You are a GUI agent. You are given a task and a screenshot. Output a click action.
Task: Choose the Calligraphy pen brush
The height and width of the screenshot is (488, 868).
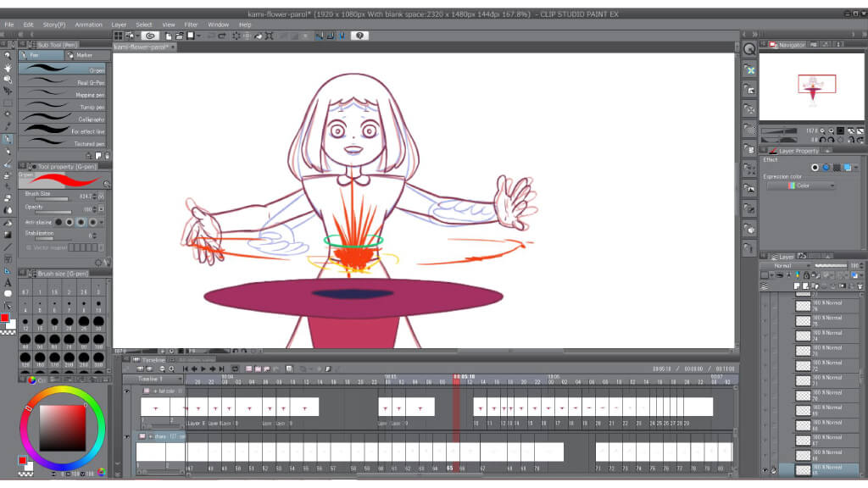click(x=64, y=119)
